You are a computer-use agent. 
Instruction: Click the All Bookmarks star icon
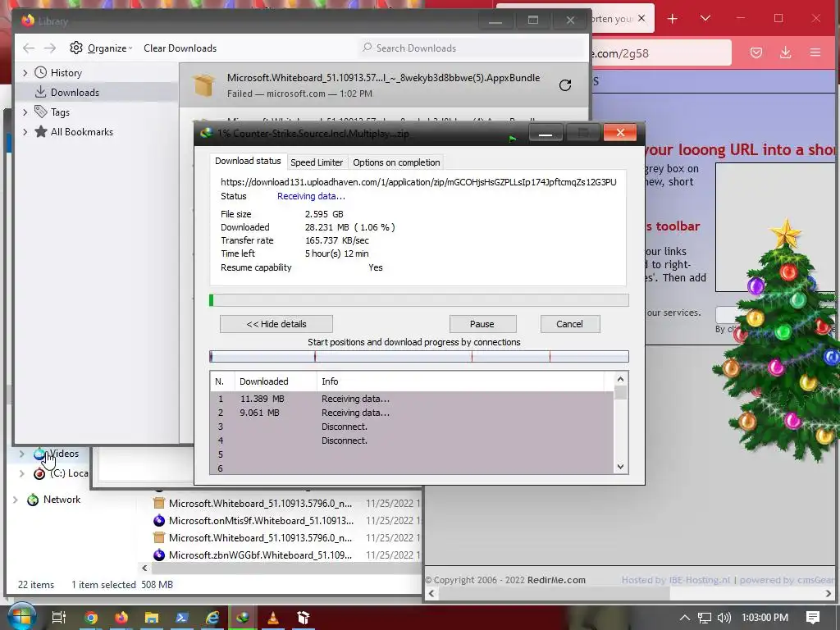click(41, 132)
